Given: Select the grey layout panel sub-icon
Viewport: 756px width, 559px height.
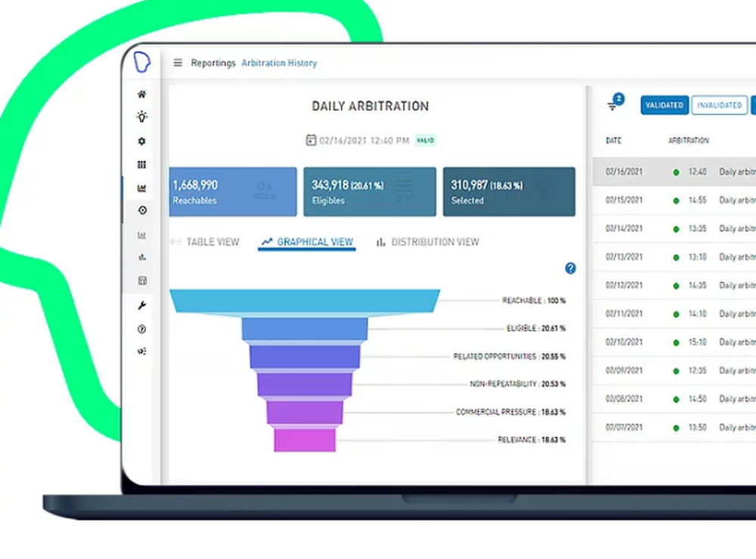Looking at the screenshot, I should tap(142, 280).
